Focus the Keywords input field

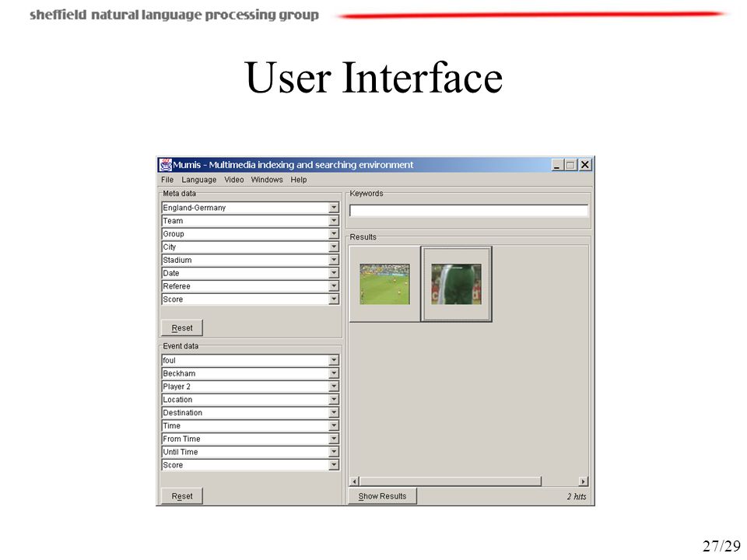pos(468,211)
